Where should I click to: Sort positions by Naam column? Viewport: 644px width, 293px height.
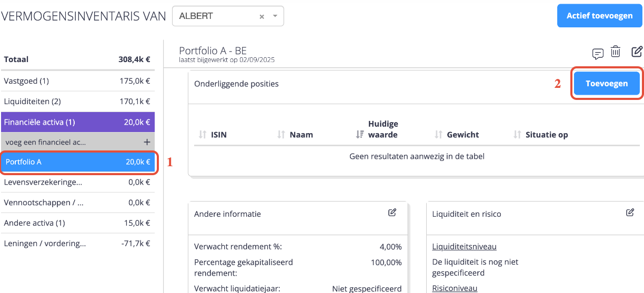[281, 135]
